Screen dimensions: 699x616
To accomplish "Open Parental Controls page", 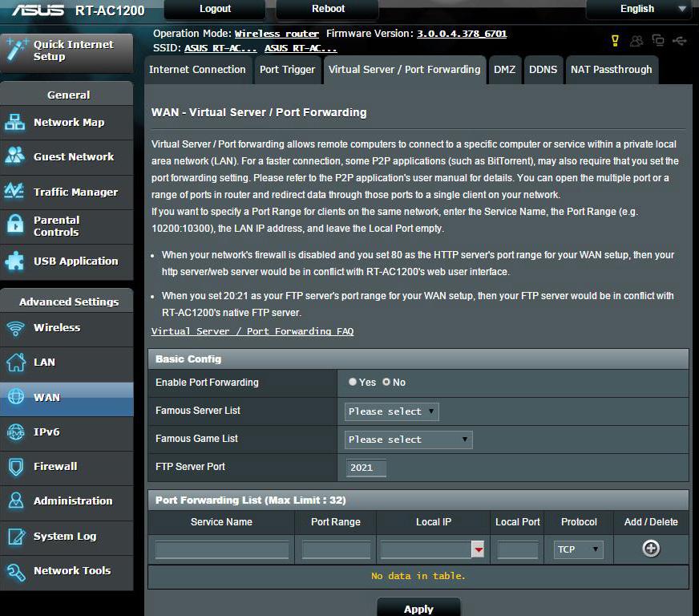I will coord(67,226).
